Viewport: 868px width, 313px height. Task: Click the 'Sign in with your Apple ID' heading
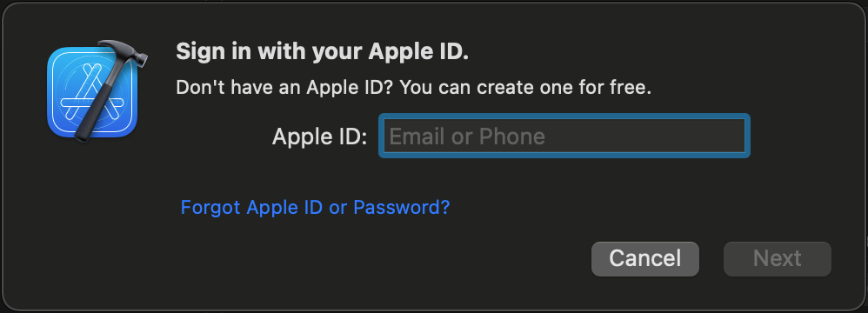[322, 51]
